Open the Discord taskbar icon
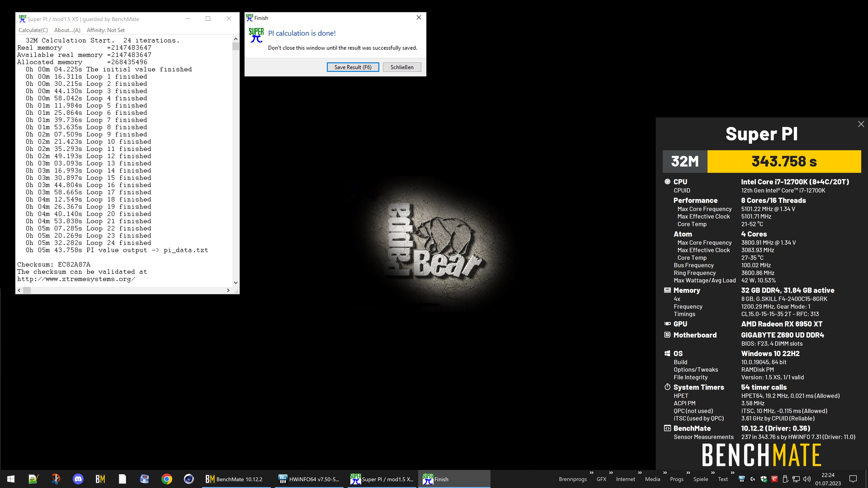The width and height of the screenshot is (868, 488). (78, 479)
